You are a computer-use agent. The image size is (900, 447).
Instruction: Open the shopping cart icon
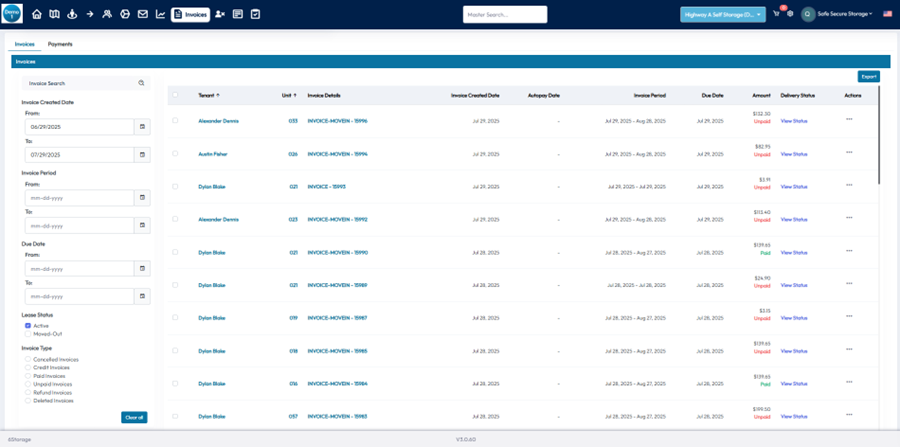tap(776, 14)
